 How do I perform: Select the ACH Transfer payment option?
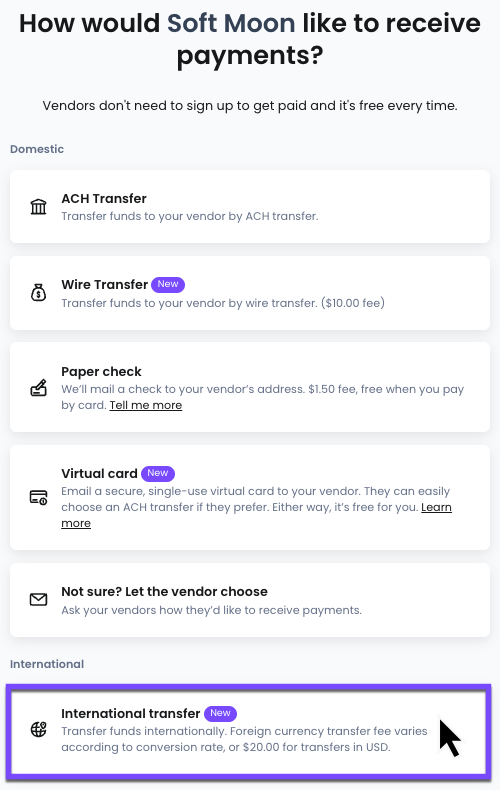(x=249, y=207)
